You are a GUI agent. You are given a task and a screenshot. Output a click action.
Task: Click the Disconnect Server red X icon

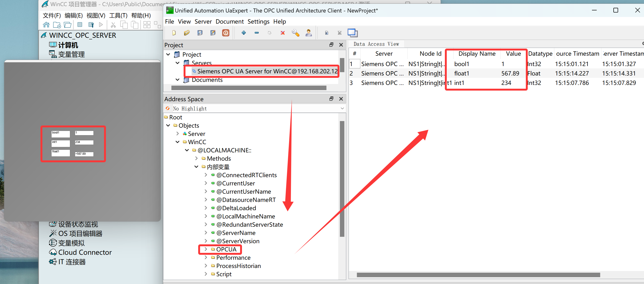(x=282, y=33)
